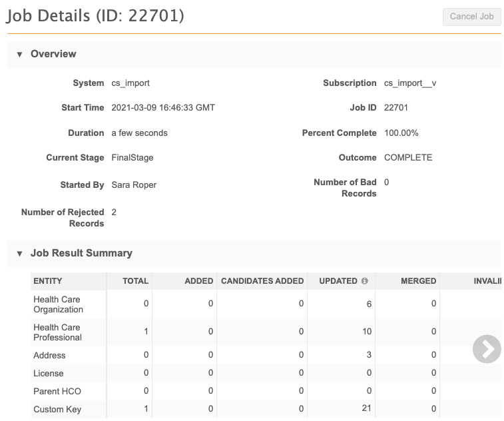
Task: Click the updated count 21 for Custom Key
Action: (366, 408)
